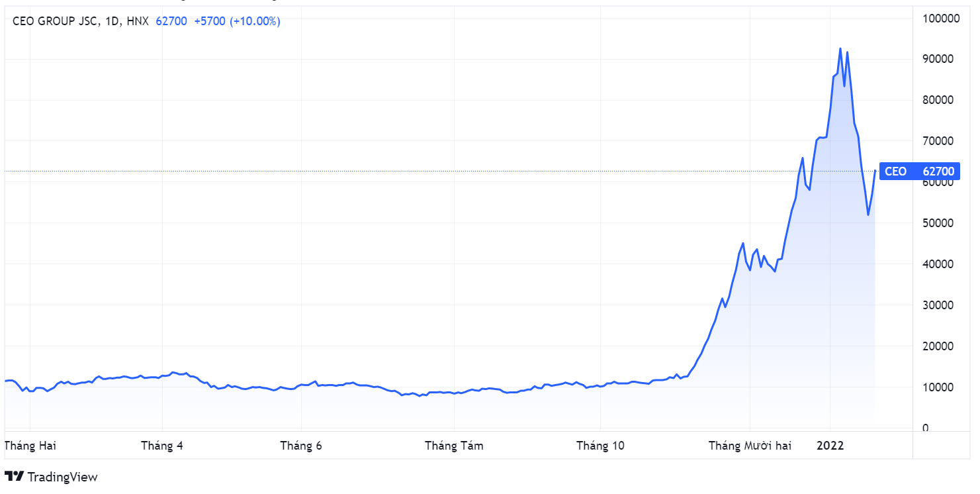Select Tháng 6 on the time axis
Screen dimensions: 980x494
pyautogui.click(x=301, y=446)
